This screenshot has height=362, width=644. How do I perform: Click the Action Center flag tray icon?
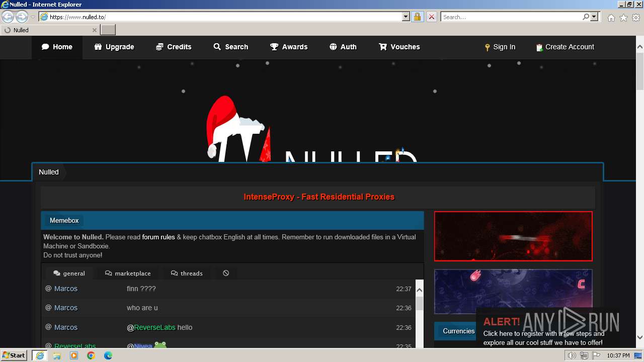pyautogui.click(x=596, y=355)
